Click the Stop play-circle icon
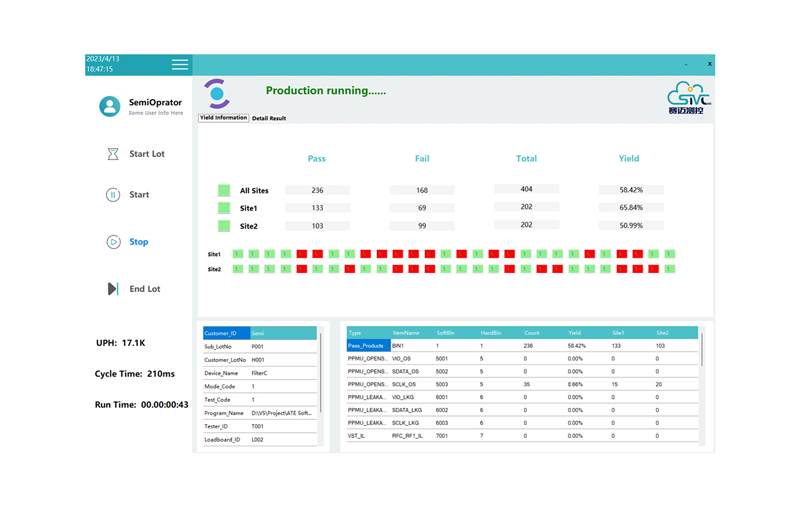This screenshot has height=507, width=800. [x=113, y=242]
